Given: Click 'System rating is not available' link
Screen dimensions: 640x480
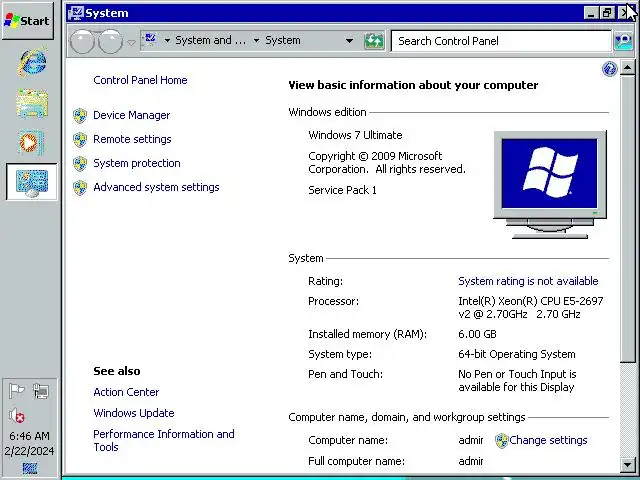Looking at the screenshot, I should click(528, 281).
